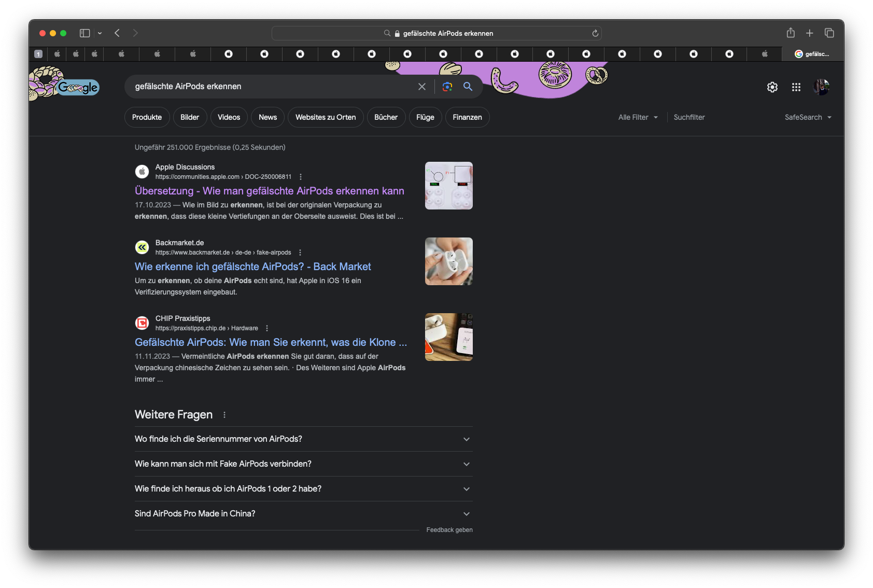Open more options for Apple Discussions result
The image size is (873, 588).
(301, 177)
